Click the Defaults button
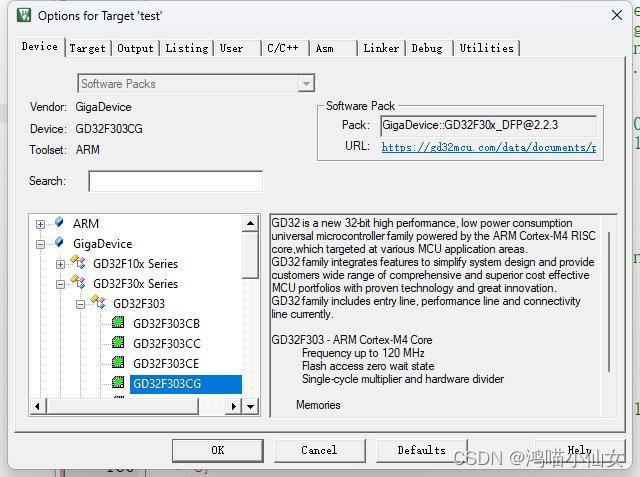This screenshot has width=640, height=477. [422, 450]
